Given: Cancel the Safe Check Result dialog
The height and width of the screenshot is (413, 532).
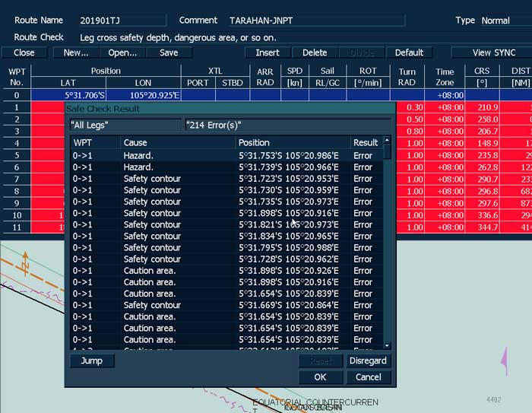Looking at the screenshot, I should [369, 377].
